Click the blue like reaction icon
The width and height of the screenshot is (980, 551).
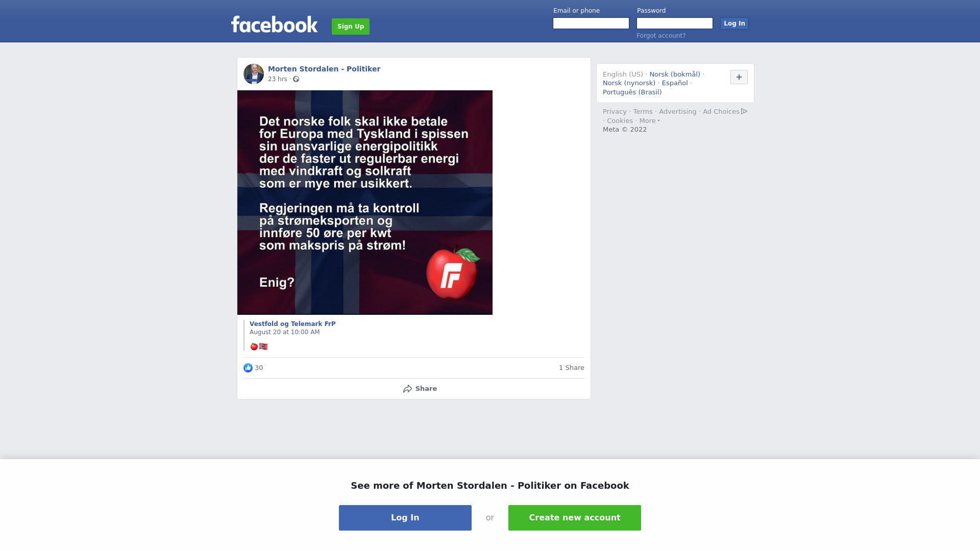click(x=248, y=368)
